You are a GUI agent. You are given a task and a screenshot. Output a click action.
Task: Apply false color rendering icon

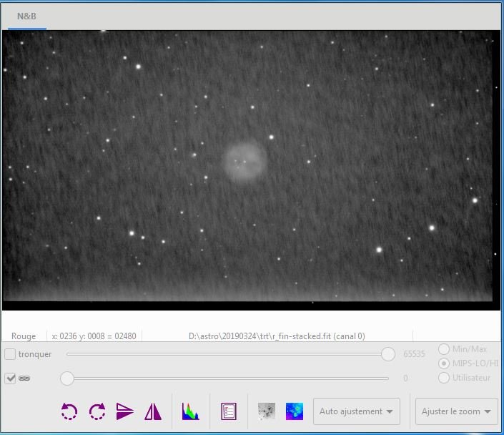295,411
